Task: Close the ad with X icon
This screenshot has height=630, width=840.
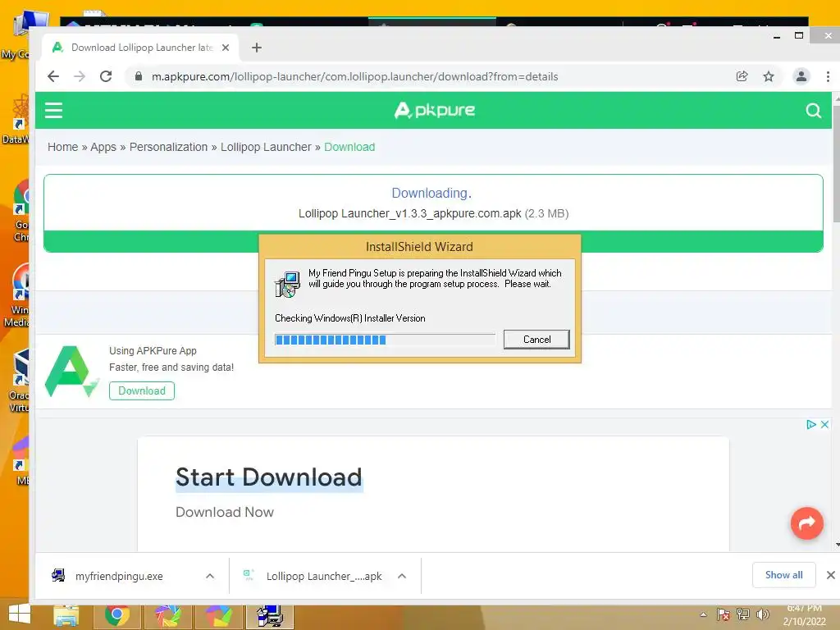Action: click(x=824, y=424)
